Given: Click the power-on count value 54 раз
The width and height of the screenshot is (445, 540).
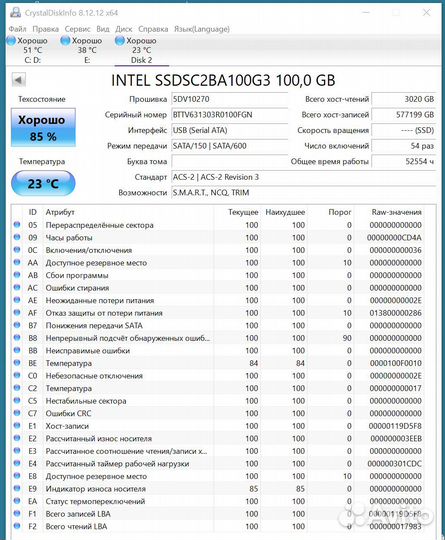Looking at the screenshot, I should click(x=404, y=146).
